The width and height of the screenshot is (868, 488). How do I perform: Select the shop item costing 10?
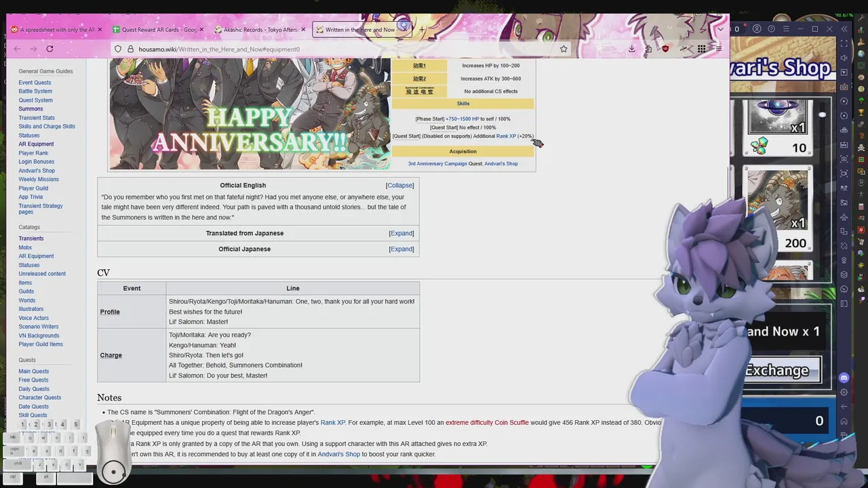pos(778,129)
